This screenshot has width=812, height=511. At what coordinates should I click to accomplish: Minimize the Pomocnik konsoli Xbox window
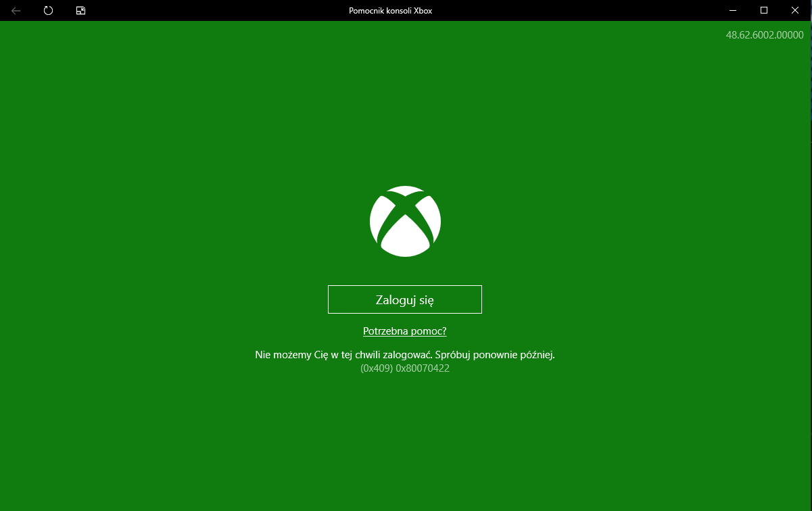734,10
